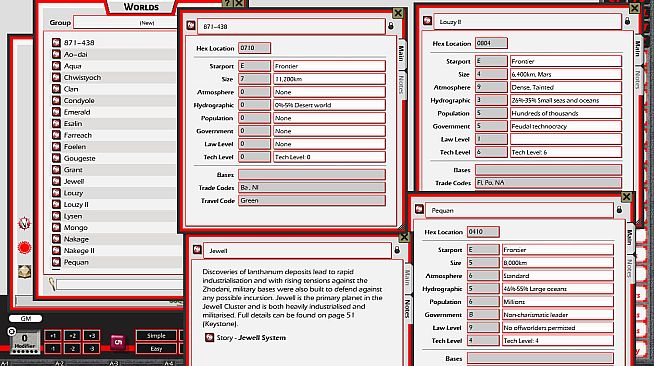Click the red sun token on left sidebar
This screenshot has height=366, width=654.
click(x=25, y=248)
